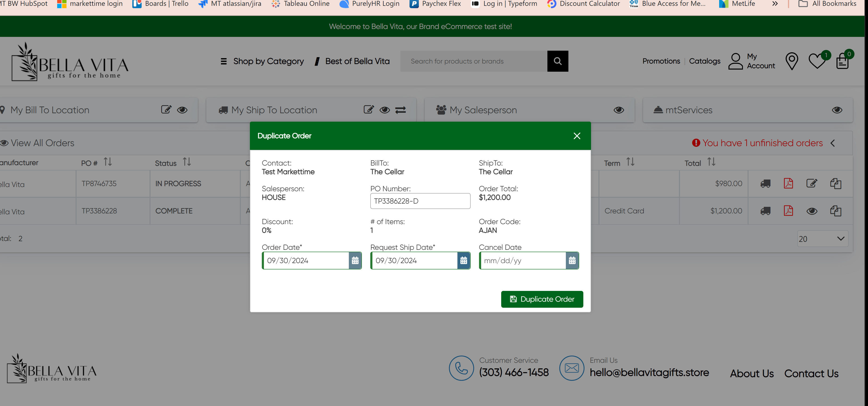868x406 pixels.
Task: Open the Order Date calendar picker
Action: pos(355,261)
